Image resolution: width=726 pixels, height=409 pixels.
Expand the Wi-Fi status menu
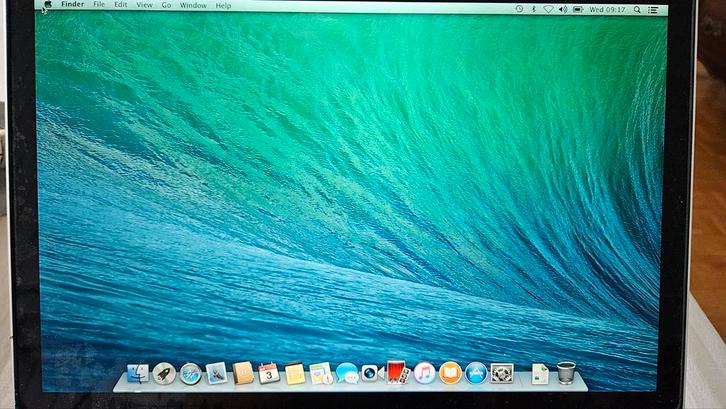point(548,9)
